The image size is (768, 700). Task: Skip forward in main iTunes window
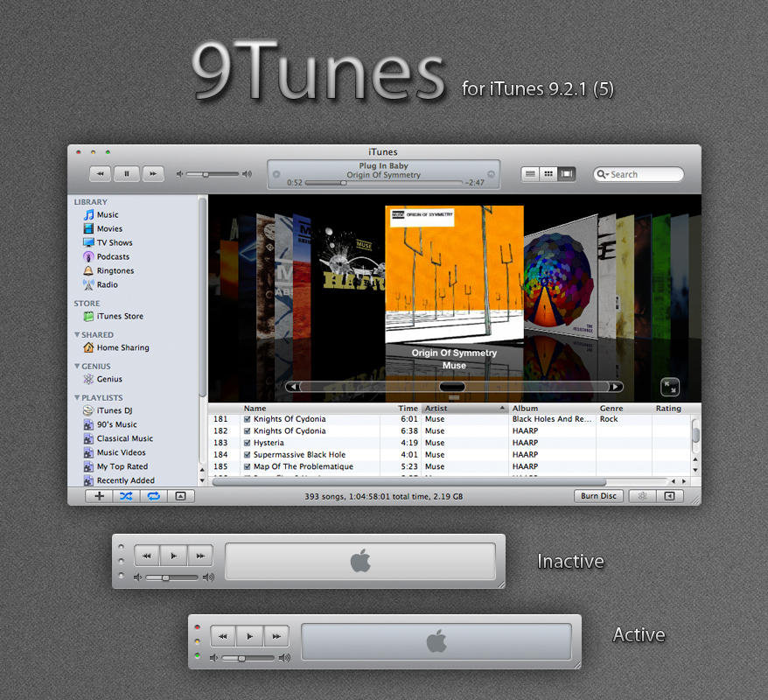point(153,173)
